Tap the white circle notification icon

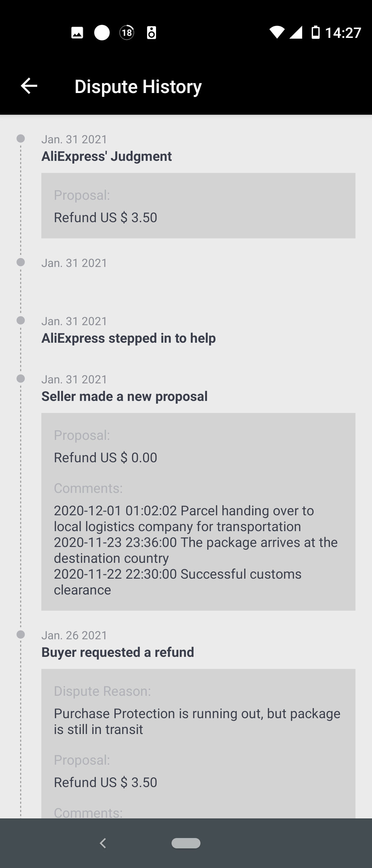(102, 33)
